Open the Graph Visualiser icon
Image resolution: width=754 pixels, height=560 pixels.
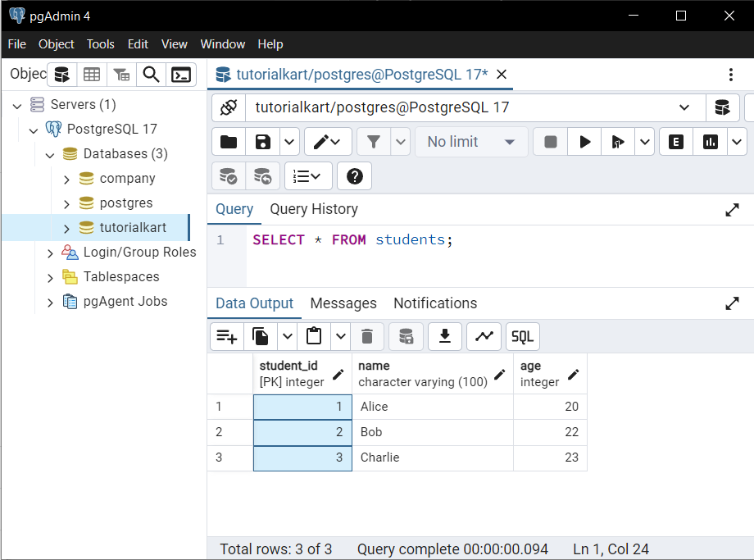pyautogui.click(x=484, y=336)
